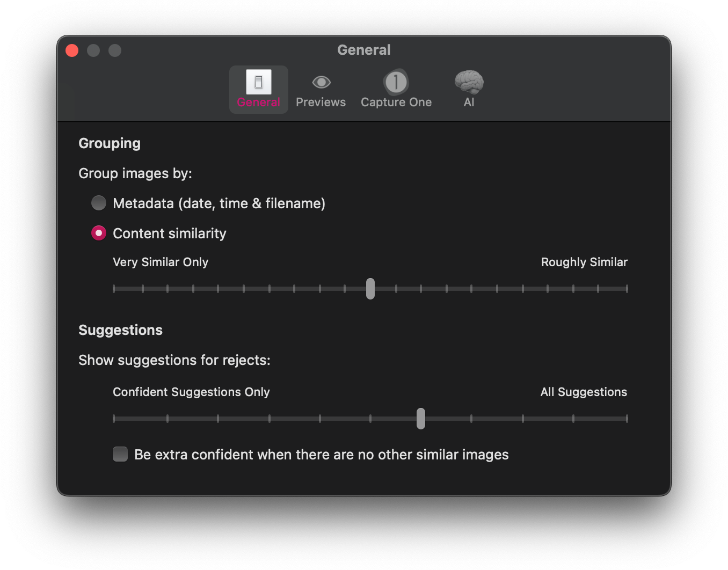
Task: Select the Metadata grouping radio button
Action: click(x=99, y=203)
